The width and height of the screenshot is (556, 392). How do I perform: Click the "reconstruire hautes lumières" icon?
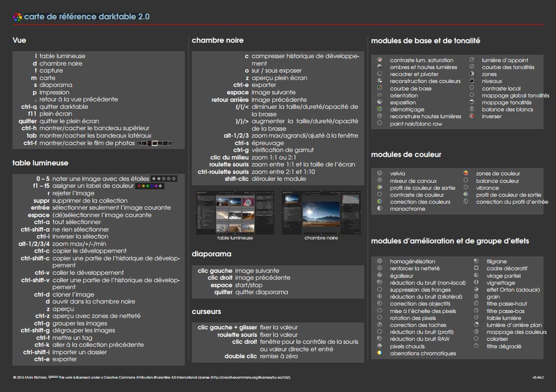pos(380,116)
